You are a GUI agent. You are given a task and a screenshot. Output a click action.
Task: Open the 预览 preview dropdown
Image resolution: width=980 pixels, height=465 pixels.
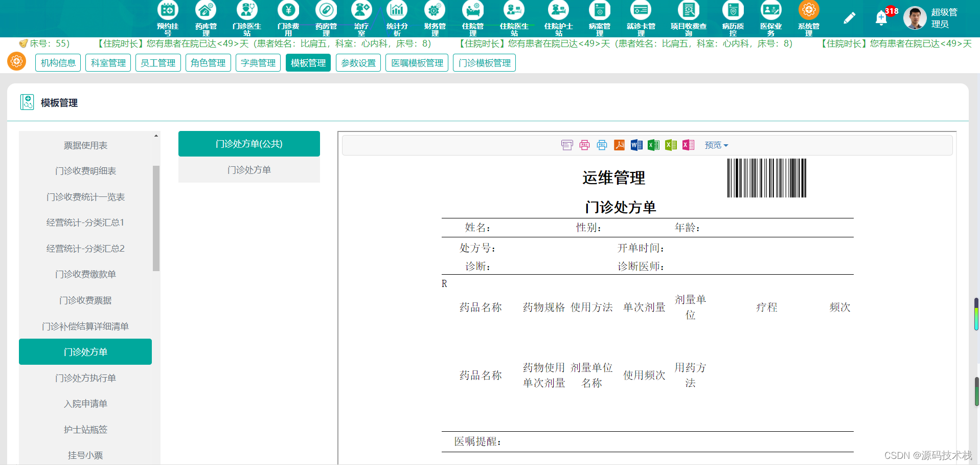715,145
